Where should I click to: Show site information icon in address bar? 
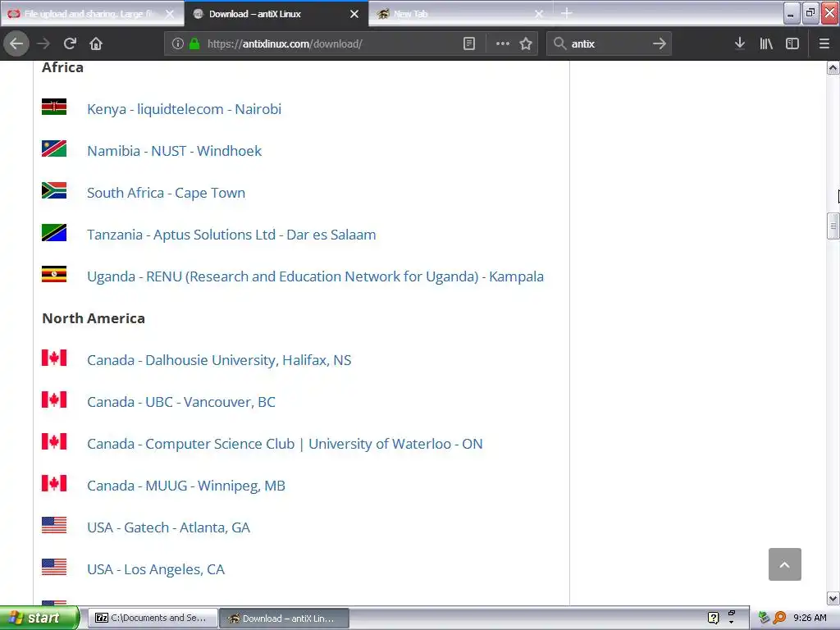[x=178, y=44]
